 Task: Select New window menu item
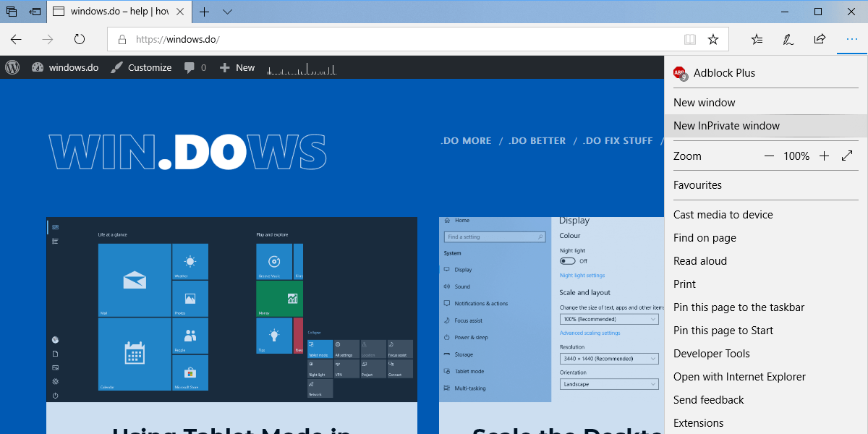pos(766,103)
